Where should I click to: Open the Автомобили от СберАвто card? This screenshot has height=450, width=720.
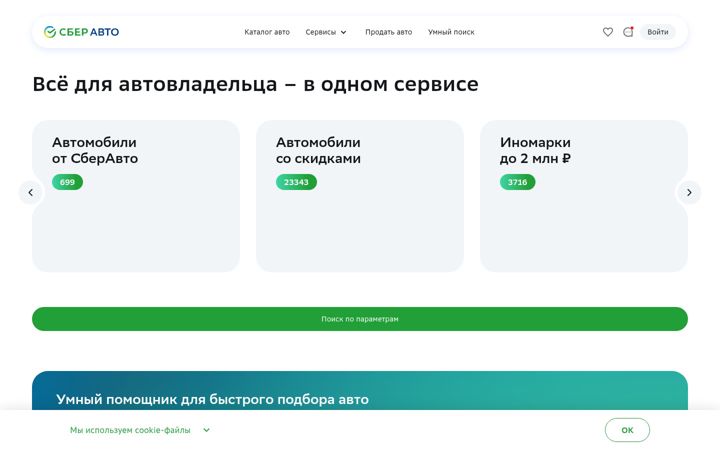coord(136,196)
